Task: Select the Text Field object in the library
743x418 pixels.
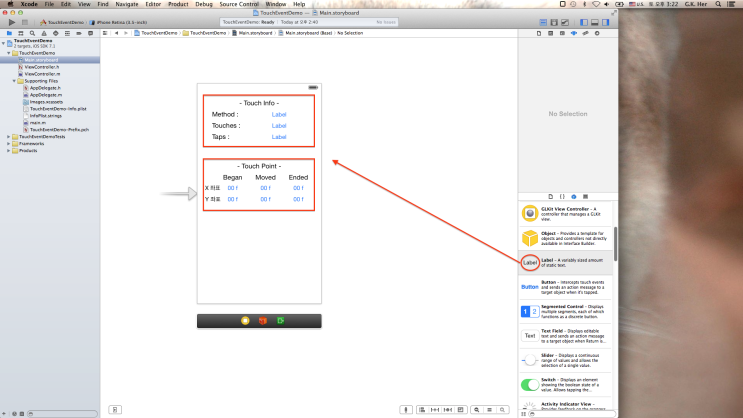Action: pos(565,336)
